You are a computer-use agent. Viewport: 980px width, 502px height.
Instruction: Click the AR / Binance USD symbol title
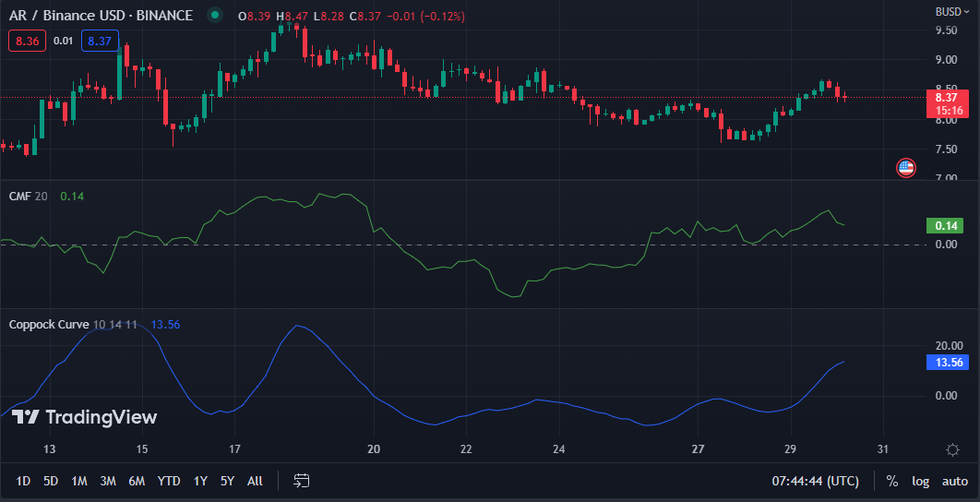(101, 16)
